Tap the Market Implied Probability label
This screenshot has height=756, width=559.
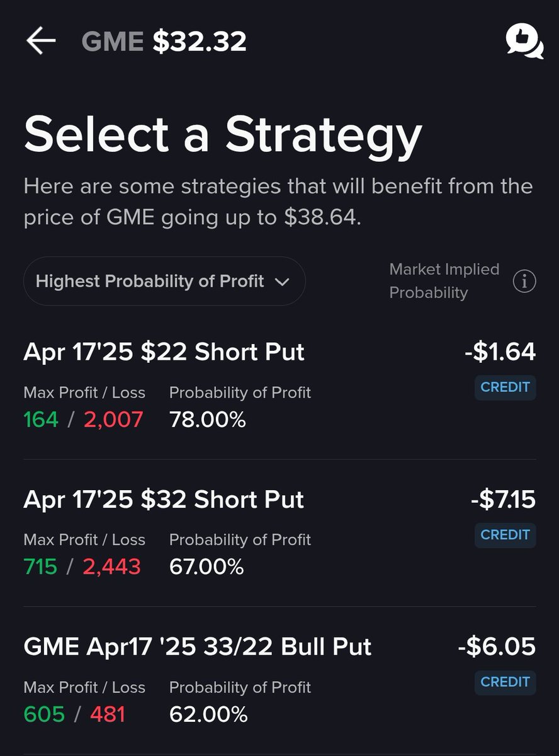click(444, 281)
